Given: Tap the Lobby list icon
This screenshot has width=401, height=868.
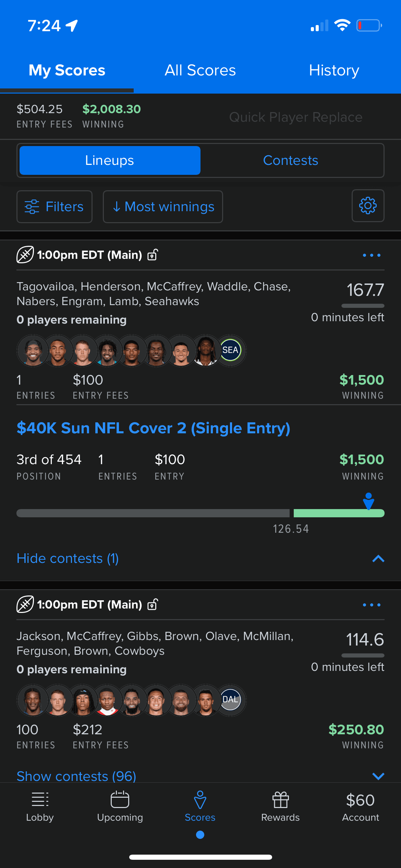Looking at the screenshot, I should tap(40, 799).
